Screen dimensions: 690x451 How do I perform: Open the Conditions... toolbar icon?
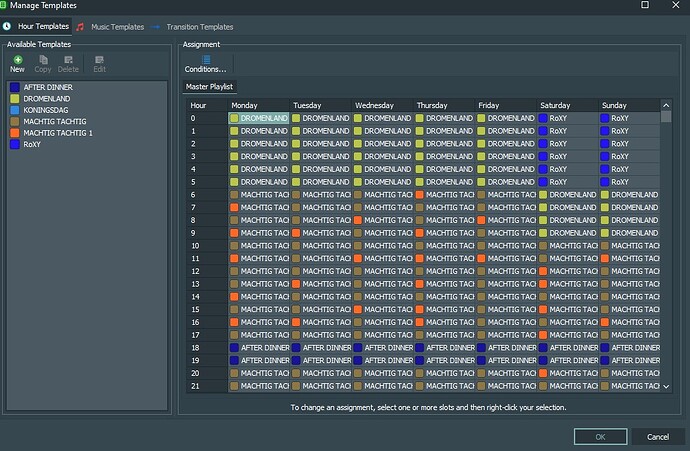[x=206, y=59]
